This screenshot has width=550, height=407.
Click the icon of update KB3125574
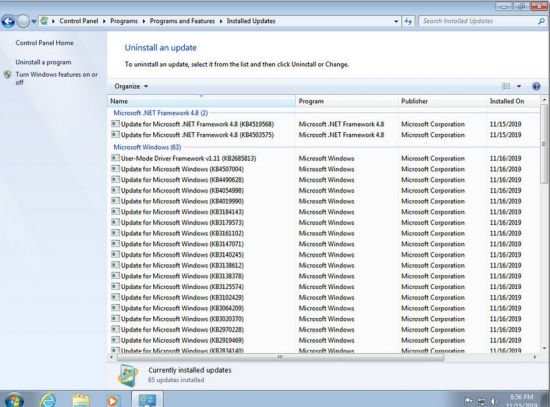[115, 286]
